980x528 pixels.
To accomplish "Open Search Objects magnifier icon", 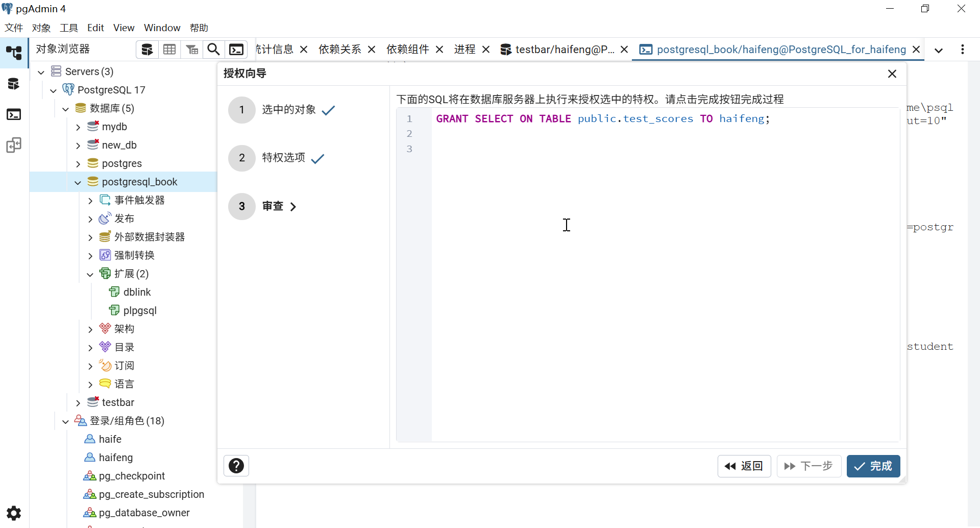I will (x=214, y=50).
